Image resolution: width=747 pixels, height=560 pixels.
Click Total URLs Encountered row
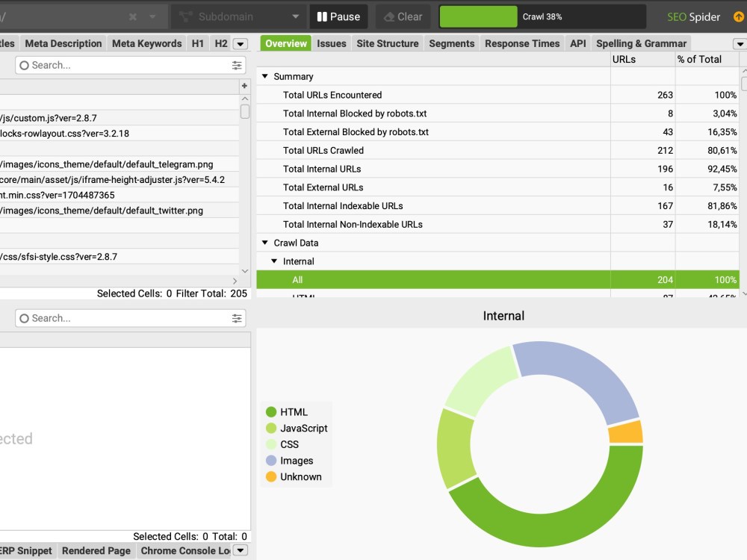coord(498,95)
